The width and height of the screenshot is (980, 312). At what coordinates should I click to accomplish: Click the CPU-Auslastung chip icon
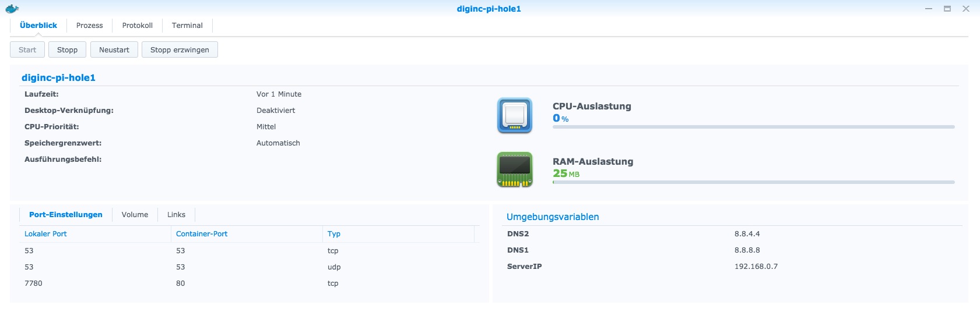click(x=515, y=115)
